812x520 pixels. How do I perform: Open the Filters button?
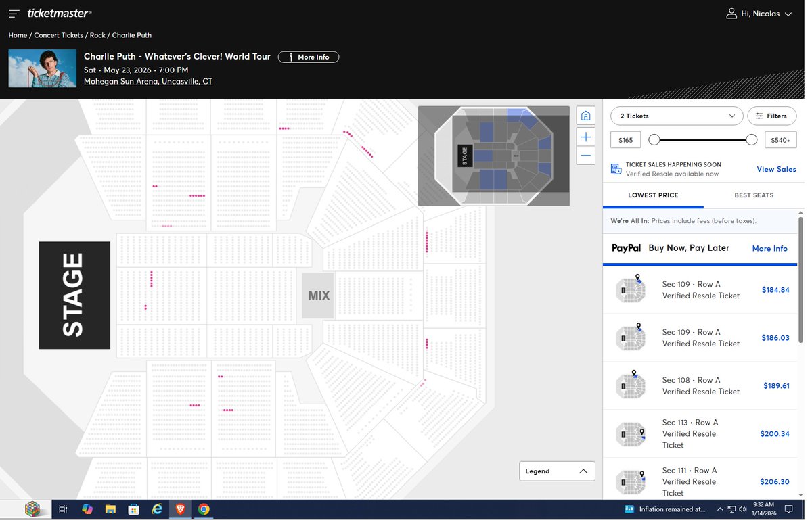point(771,116)
